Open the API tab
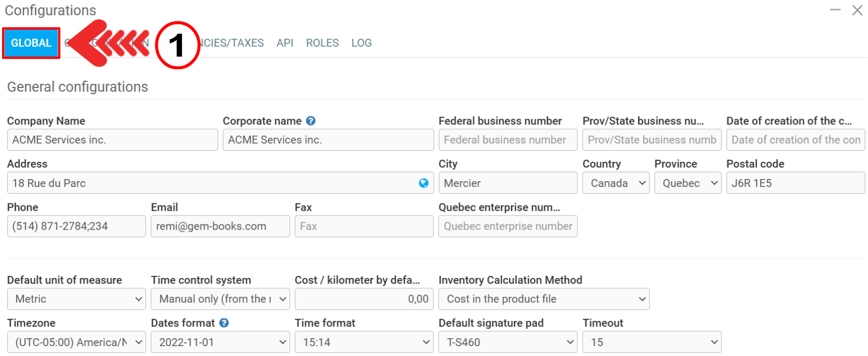Image resolution: width=868 pixels, height=356 pixels. click(x=285, y=43)
